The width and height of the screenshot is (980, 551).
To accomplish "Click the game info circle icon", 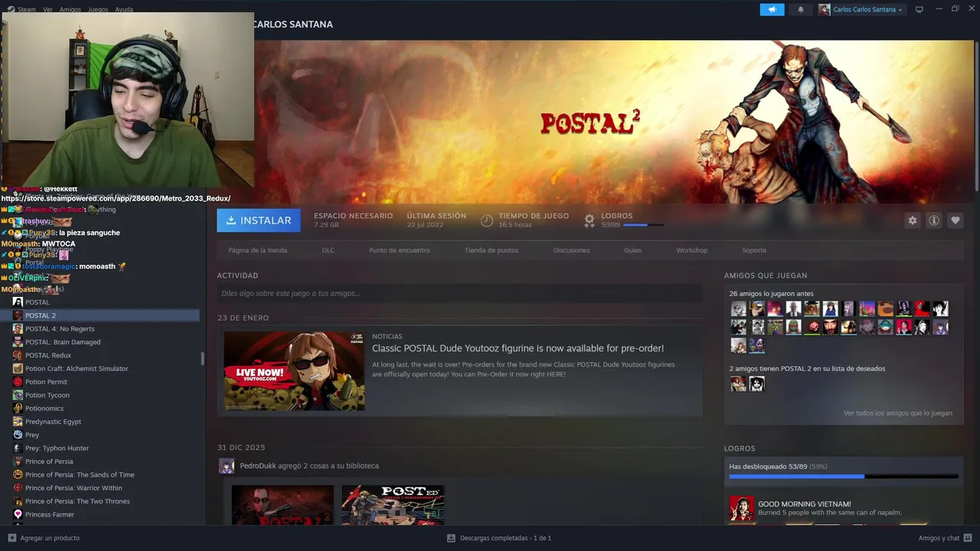I will click(934, 220).
